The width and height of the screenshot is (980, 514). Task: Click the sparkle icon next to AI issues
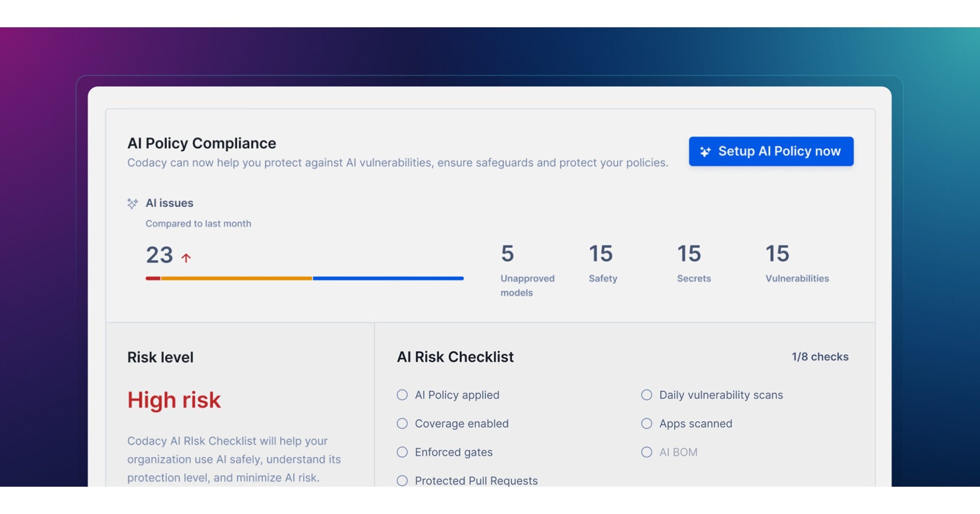point(132,203)
